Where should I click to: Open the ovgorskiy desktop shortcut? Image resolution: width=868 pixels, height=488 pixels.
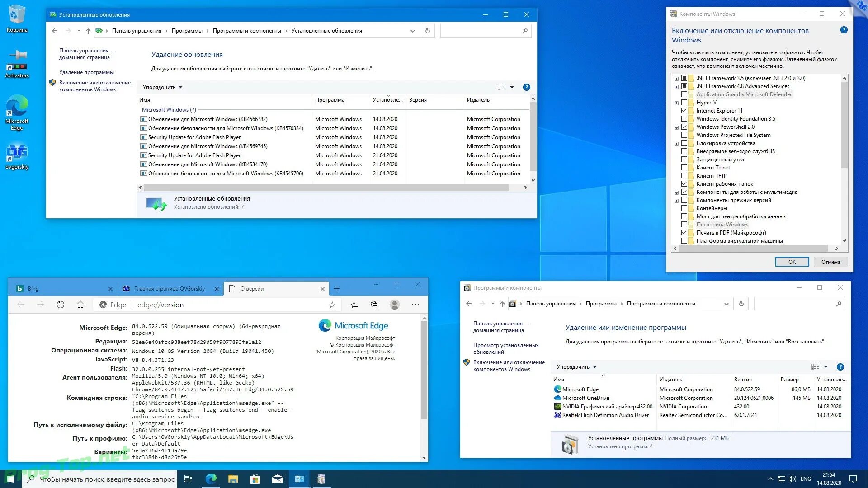point(17,157)
